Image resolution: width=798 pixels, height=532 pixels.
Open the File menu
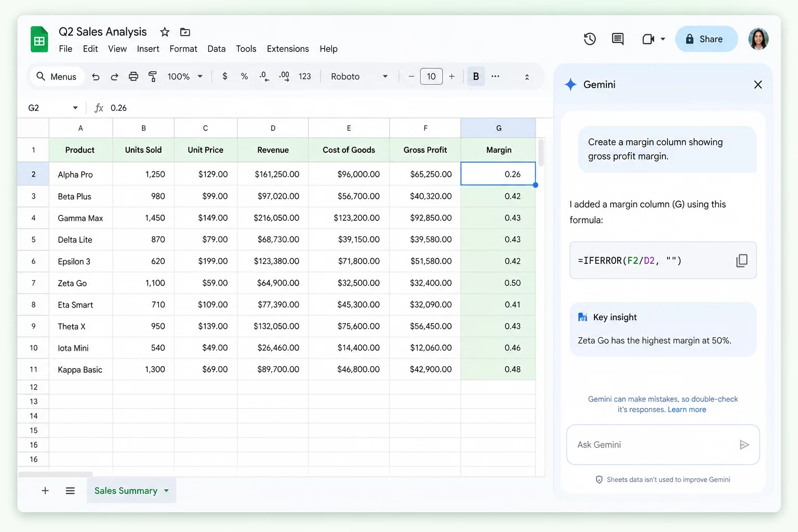[x=65, y=49]
